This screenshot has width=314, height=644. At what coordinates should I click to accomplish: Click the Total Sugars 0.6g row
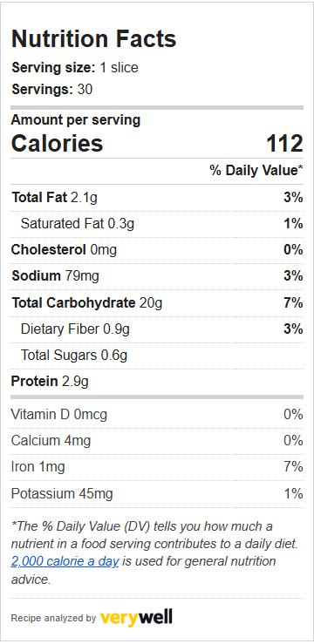[157, 356]
